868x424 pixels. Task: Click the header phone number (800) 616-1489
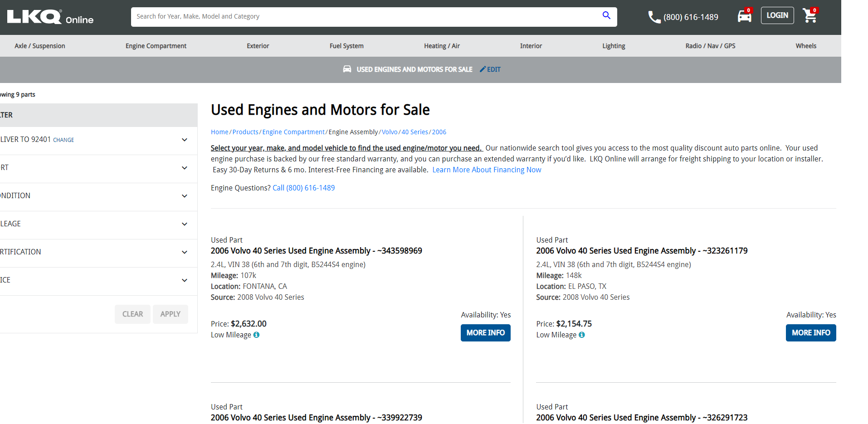pos(691,17)
